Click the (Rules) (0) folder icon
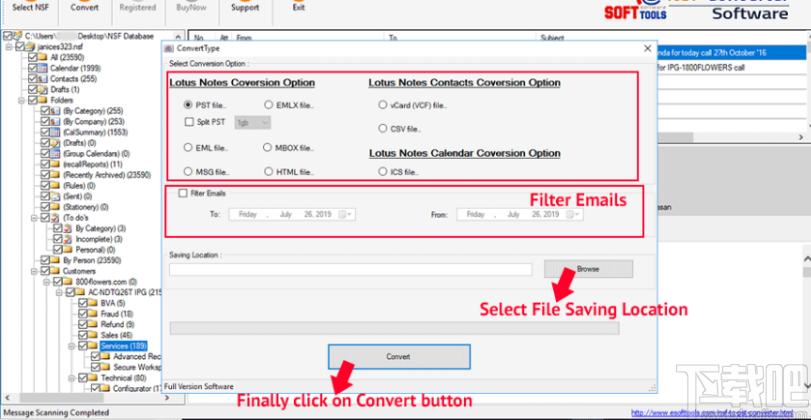The image size is (811, 420). (56, 186)
